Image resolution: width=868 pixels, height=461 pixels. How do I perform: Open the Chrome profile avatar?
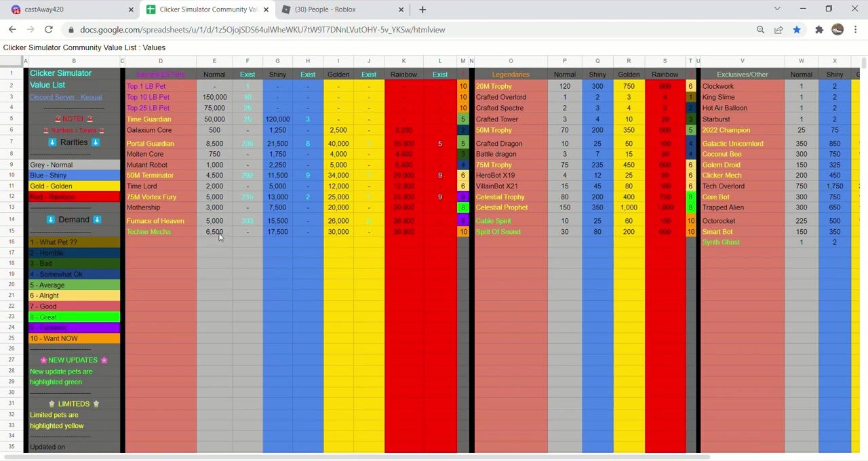point(837,30)
